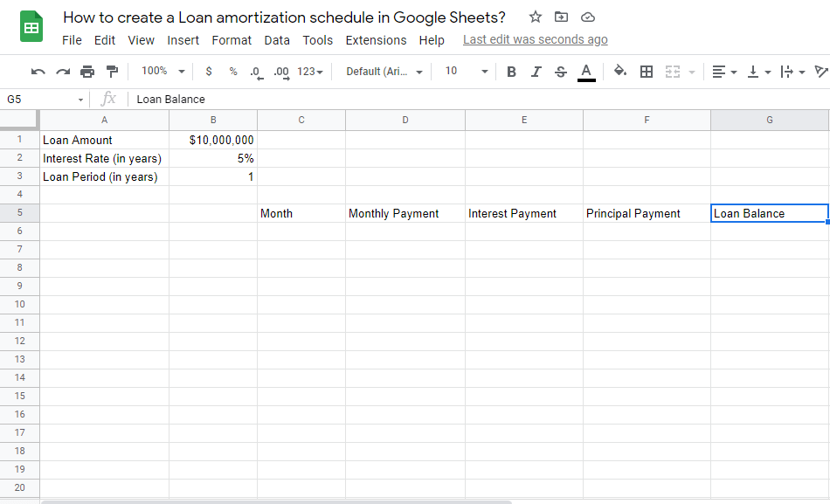The width and height of the screenshot is (830, 504).
Task: Open the Help menu
Action: point(432,40)
